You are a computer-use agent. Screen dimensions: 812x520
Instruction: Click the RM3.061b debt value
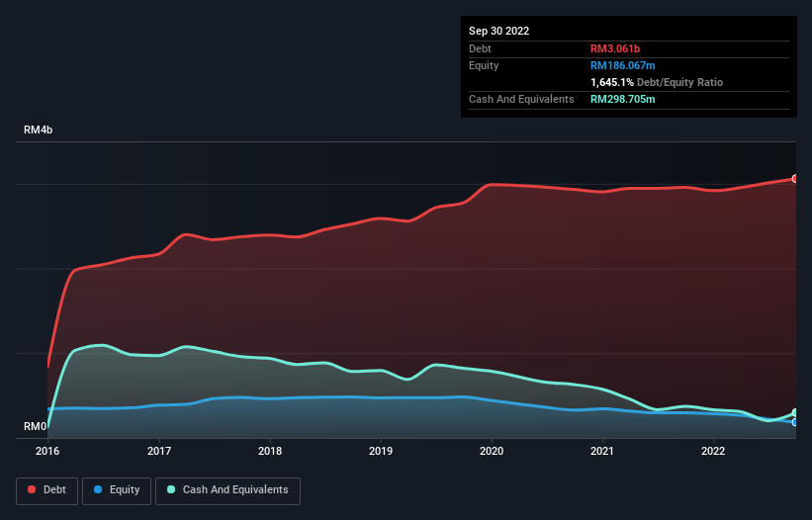tap(615, 48)
